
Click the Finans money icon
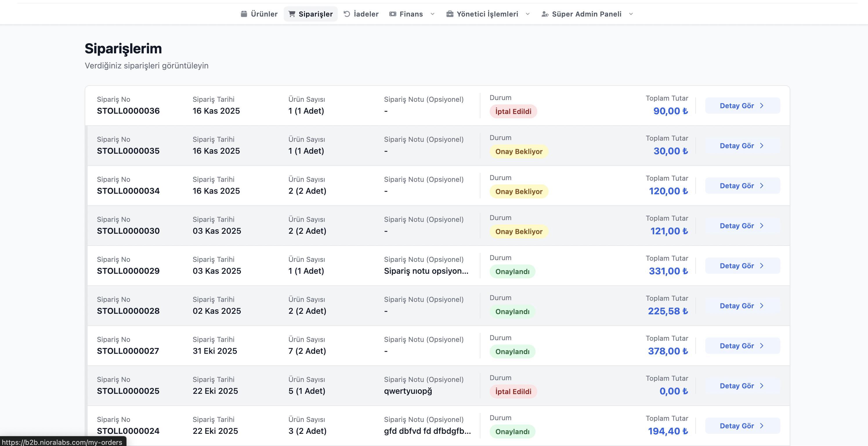(x=393, y=14)
